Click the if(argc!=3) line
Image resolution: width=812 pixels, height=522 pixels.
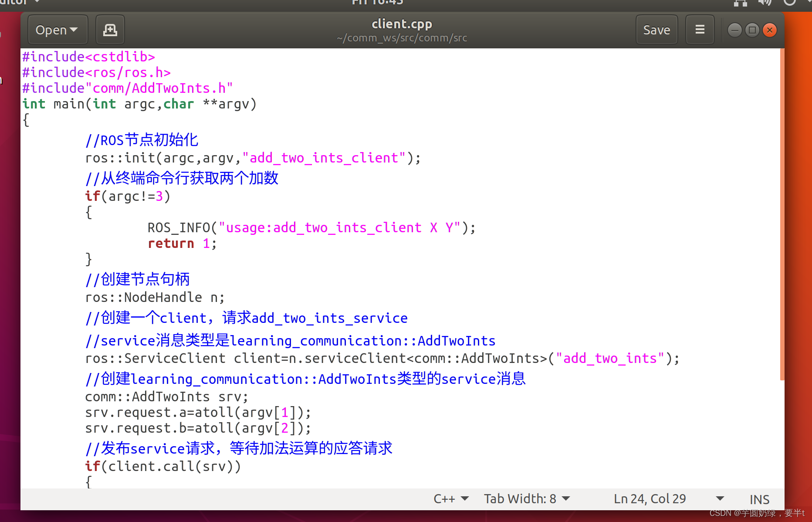click(128, 196)
